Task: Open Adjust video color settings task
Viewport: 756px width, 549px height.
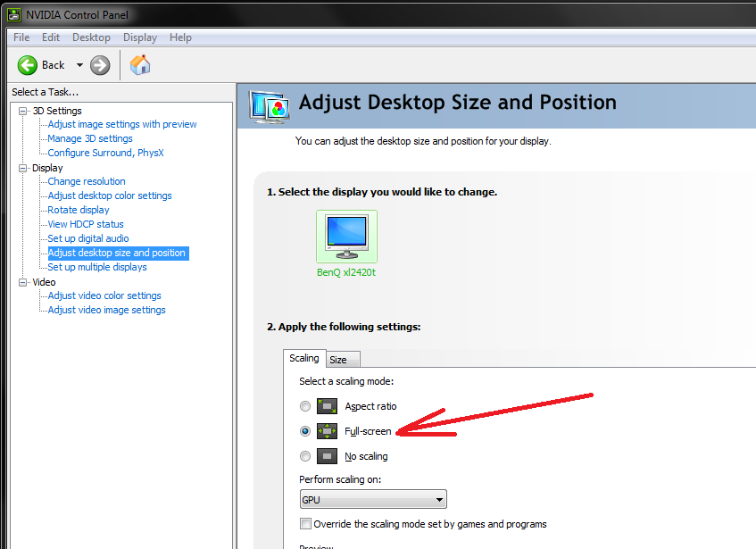Action: pos(104,295)
